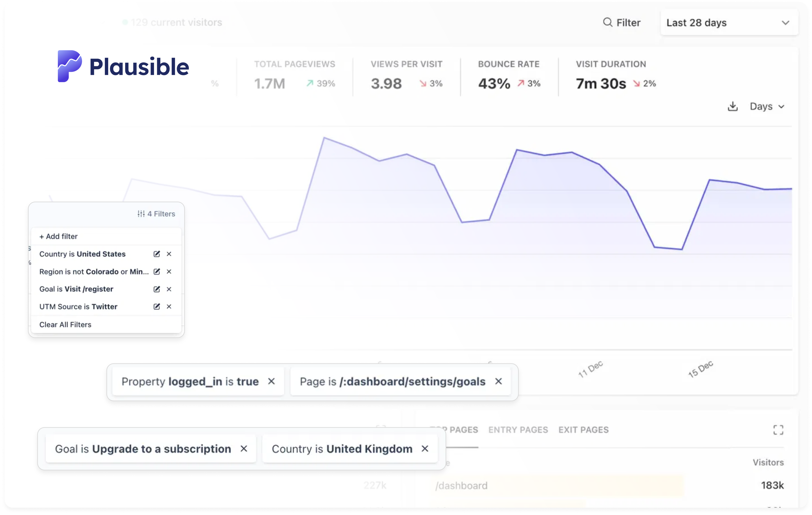Edit the Country is United States filter
This screenshot has height=515, width=812.
(156, 254)
